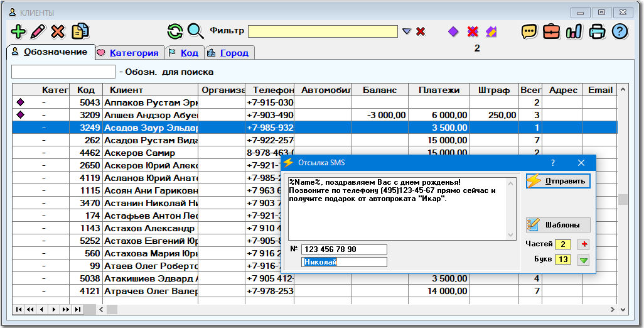Switch to the Город tab

pos(229,53)
